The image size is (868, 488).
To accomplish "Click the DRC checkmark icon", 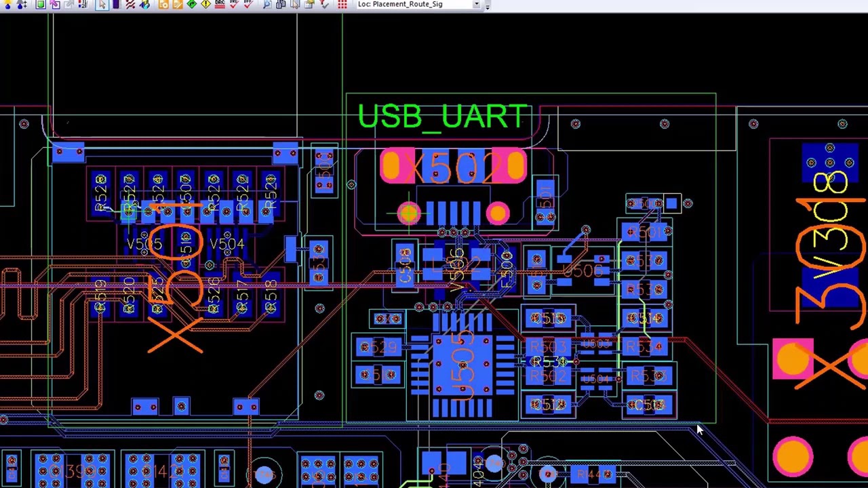I will (x=234, y=4).
